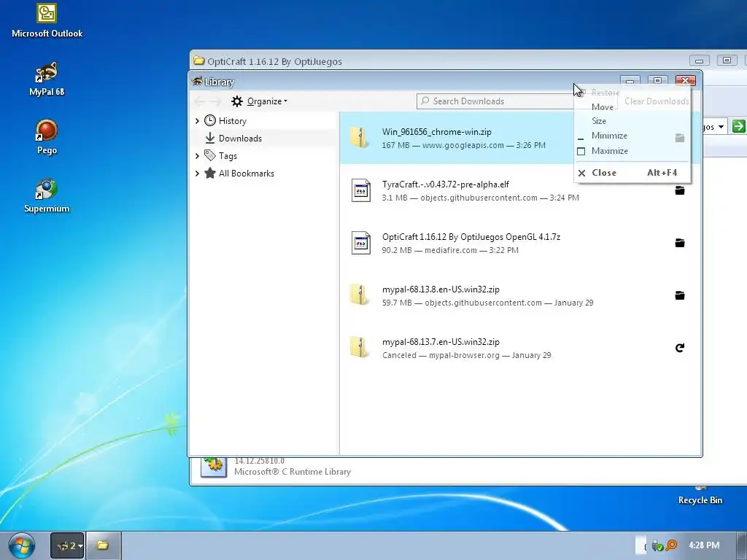Image resolution: width=747 pixels, height=560 pixels.
Task: Expand the Tags tree node
Action: [197, 156]
